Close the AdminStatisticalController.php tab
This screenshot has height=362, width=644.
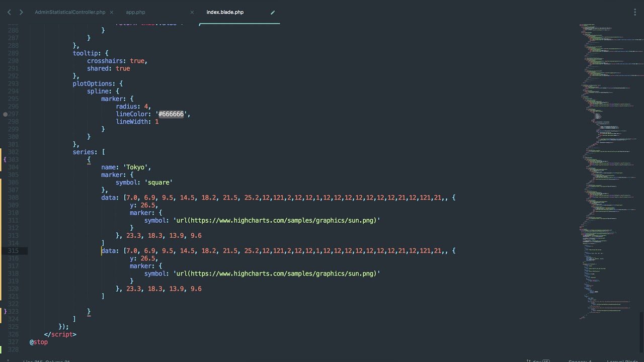click(x=111, y=12)
